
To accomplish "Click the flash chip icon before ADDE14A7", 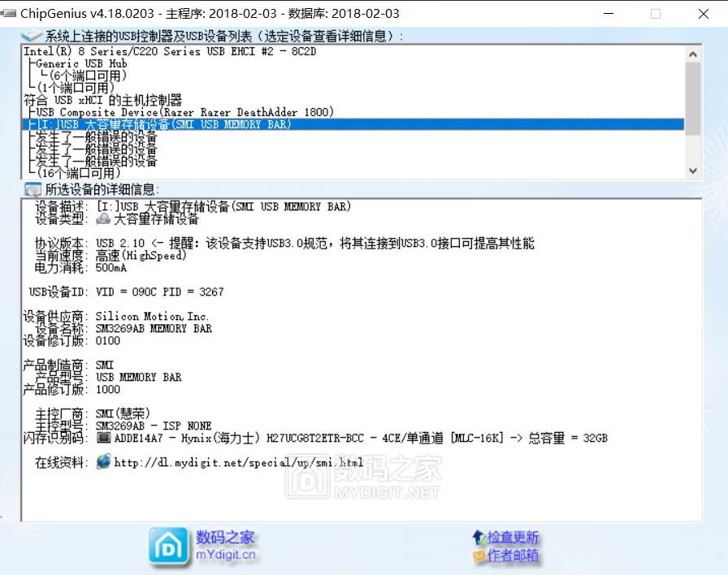I will (103, 437).
